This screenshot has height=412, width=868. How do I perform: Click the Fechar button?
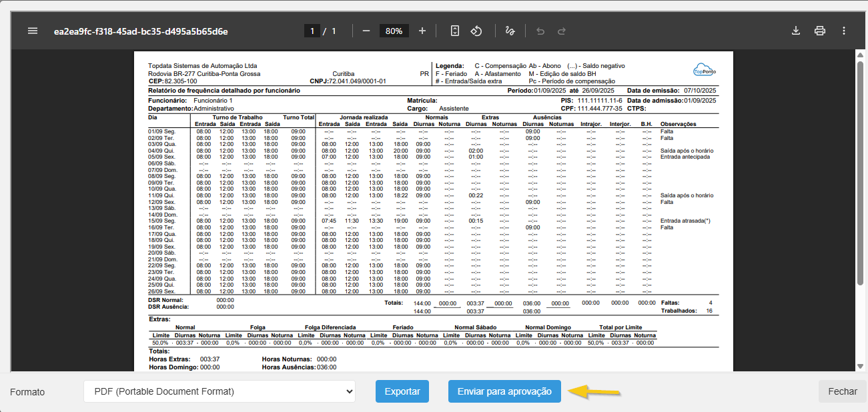pyautogui.click(x=843, y=391)
